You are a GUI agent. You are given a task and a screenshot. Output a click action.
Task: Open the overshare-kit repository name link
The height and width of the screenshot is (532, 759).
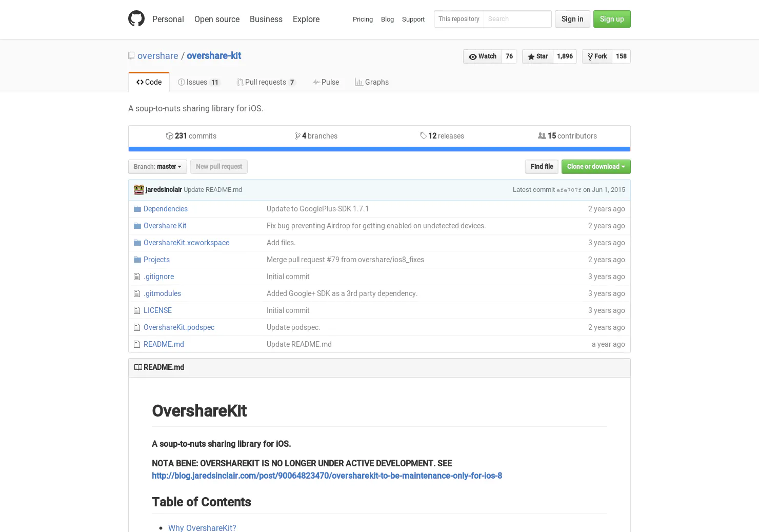214,56
